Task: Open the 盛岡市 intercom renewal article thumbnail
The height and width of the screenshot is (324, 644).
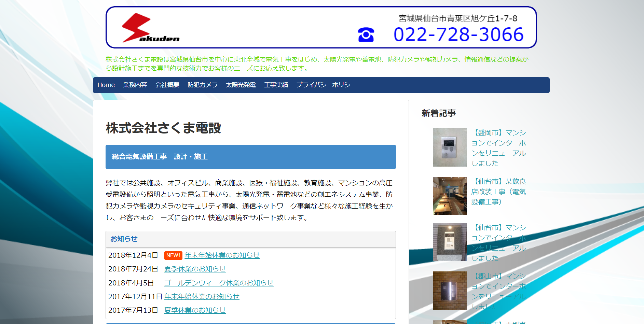Action: [x=450, y=147]
